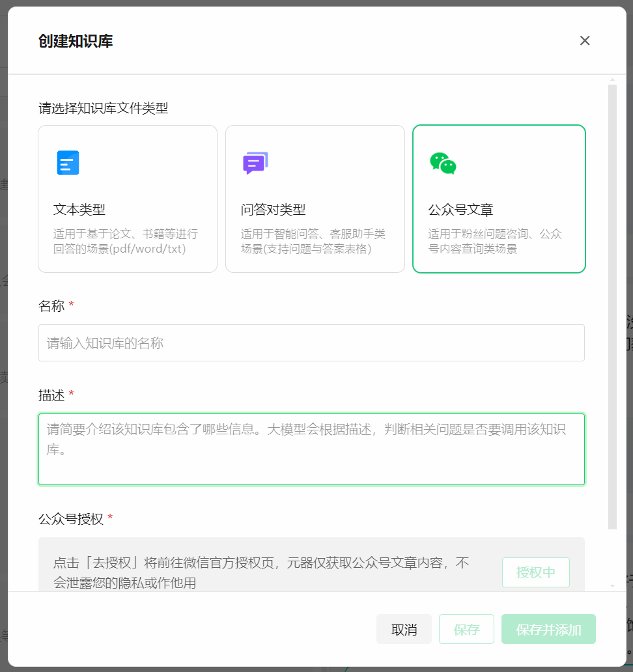The width and height of the screenshot is (633, 672).
Task: Select the 文本类型 knowledge base type
Action: [128, 199]
